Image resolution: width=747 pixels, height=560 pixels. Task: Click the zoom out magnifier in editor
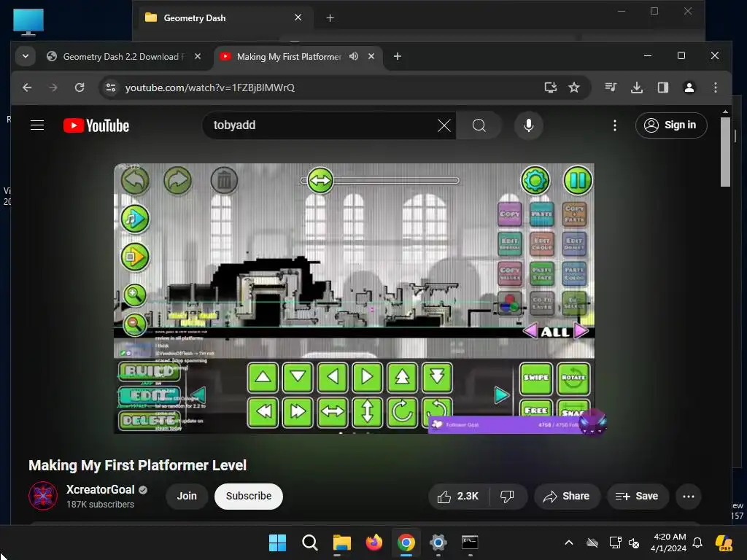tap(134, 324)
